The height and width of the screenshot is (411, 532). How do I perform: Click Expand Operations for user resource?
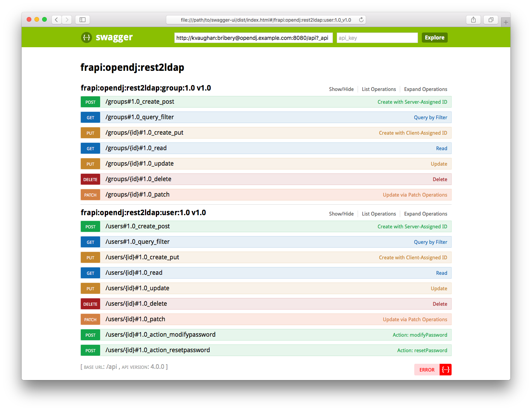click(426, 214)
